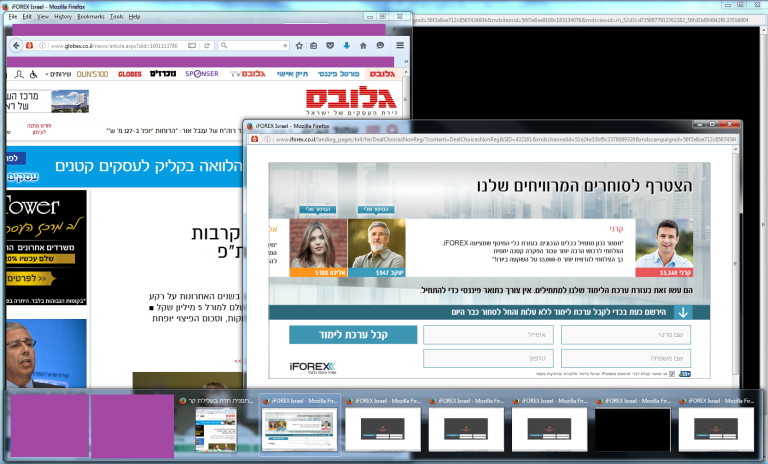
Task: Open the Bookmarks menu
Action: click(x=90, y=17)
